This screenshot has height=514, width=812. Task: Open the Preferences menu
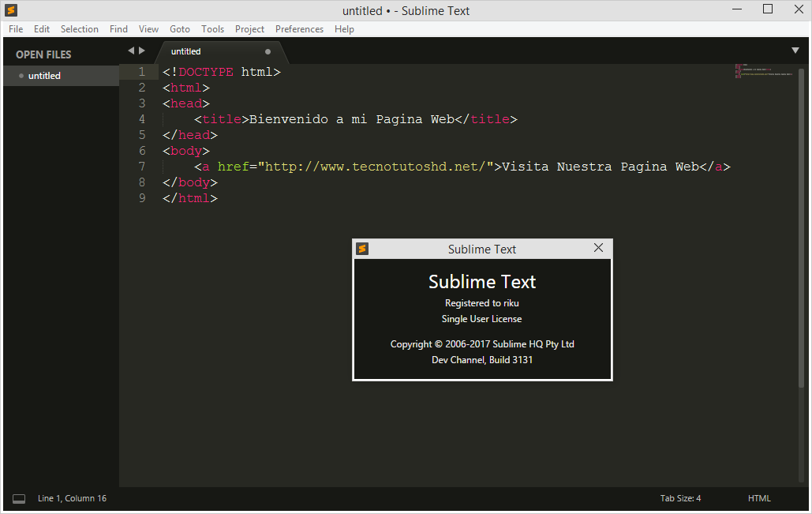[x=299, y=29]
